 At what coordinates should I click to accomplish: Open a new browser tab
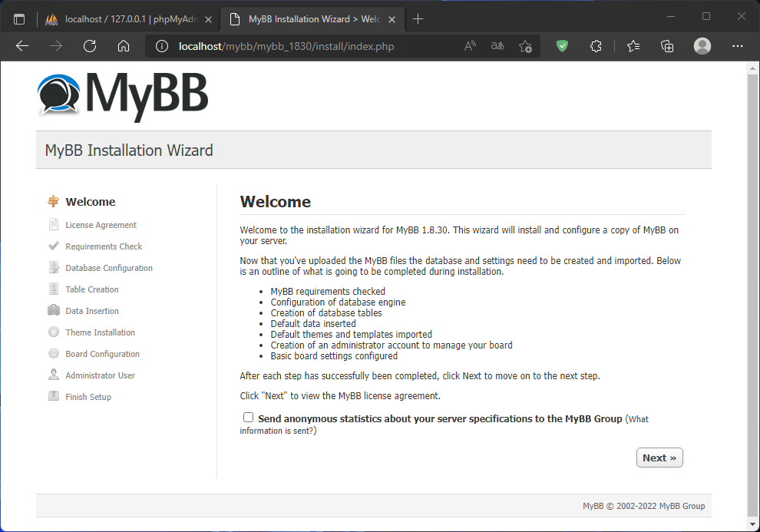418,19
